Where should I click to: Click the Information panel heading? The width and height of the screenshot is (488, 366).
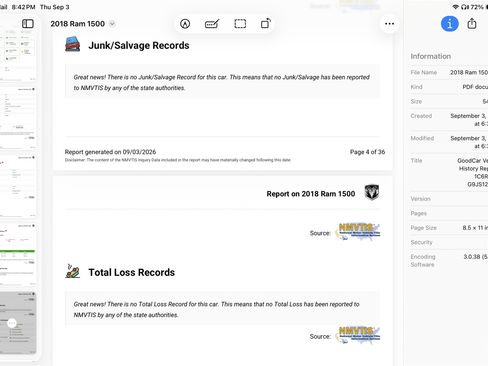431,56
